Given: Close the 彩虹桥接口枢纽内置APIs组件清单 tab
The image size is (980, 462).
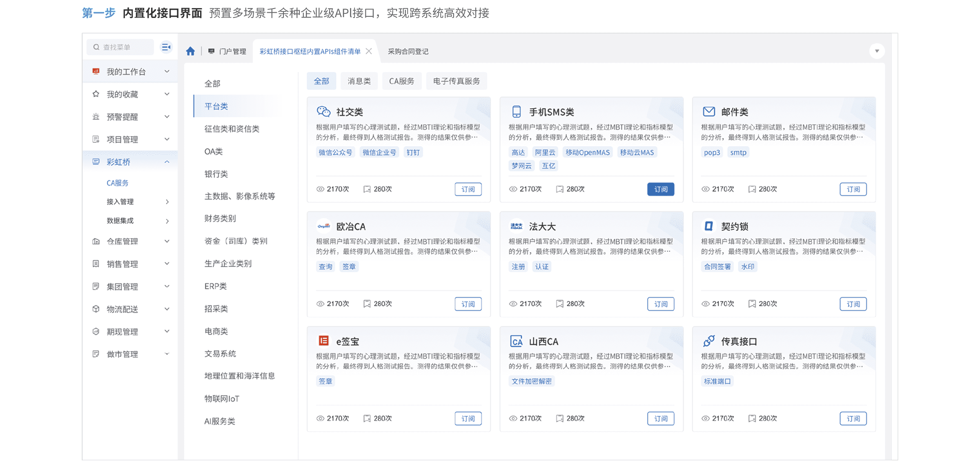Looking at the screenshot, I should point(369,51).
